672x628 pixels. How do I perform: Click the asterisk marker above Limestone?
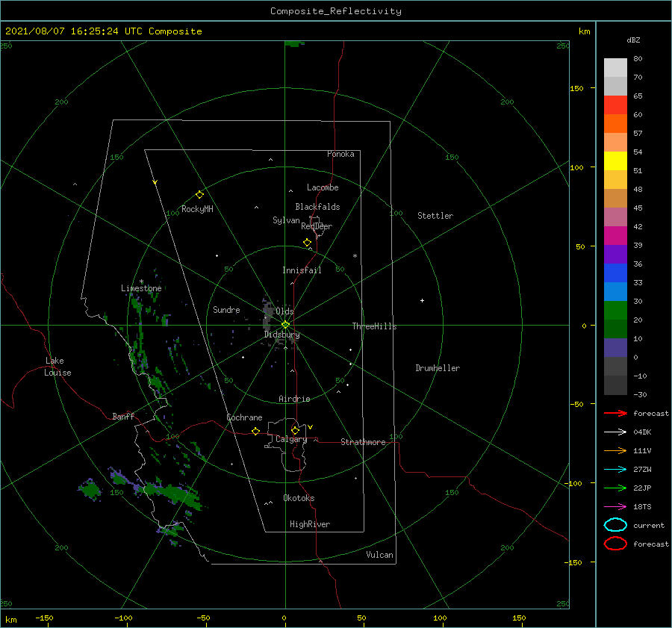(141, 282)
